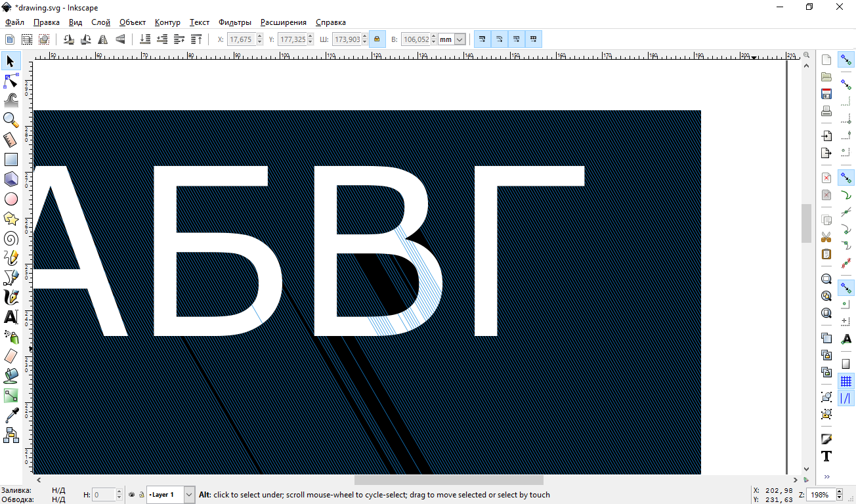Select the Ellipse circle tool
The height and width of the screenshot is (504, 856).
pos(11,199)
